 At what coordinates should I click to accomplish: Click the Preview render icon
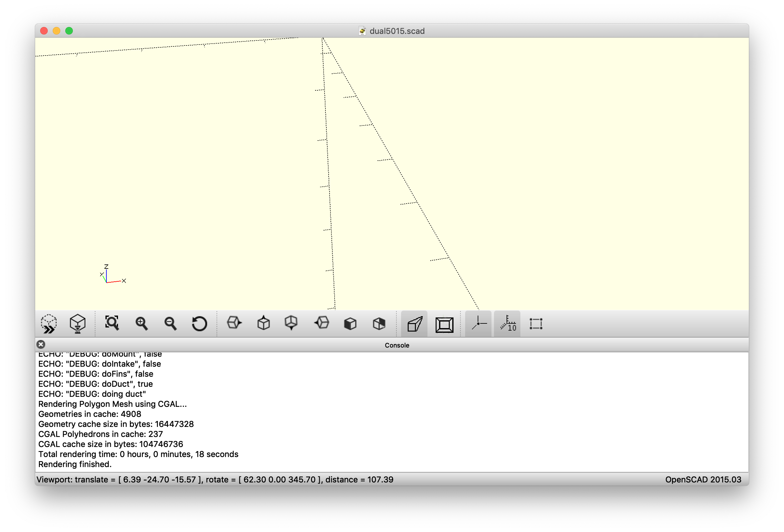(x=49, y=324)
